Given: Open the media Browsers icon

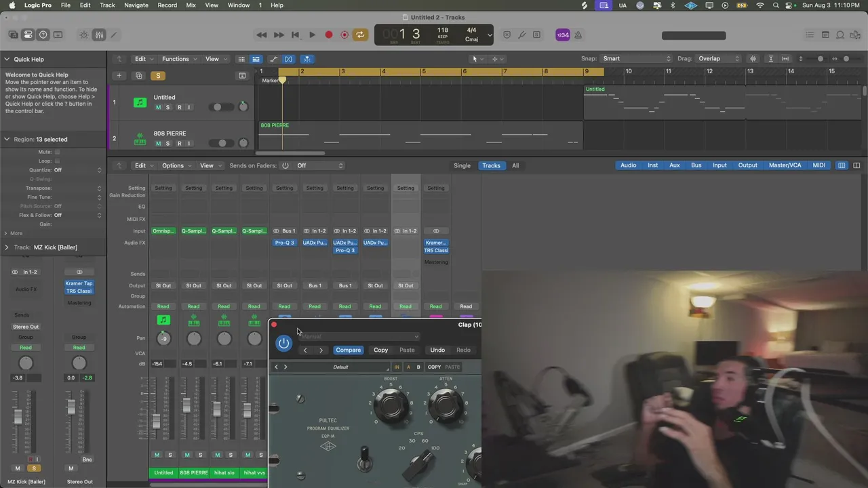Looking at the screenshot, I should 855,35.
